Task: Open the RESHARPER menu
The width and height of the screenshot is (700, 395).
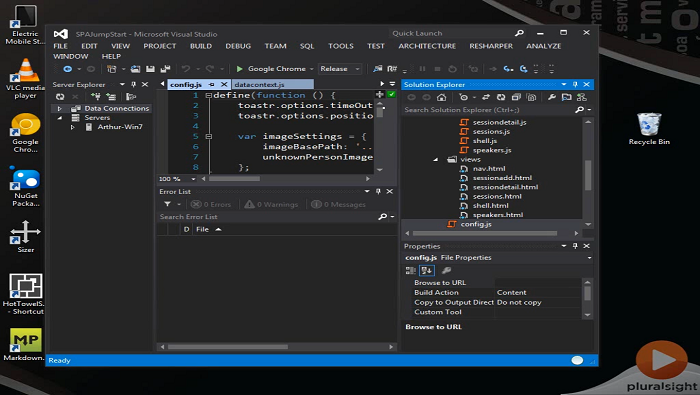Action: tap(491, 46)
